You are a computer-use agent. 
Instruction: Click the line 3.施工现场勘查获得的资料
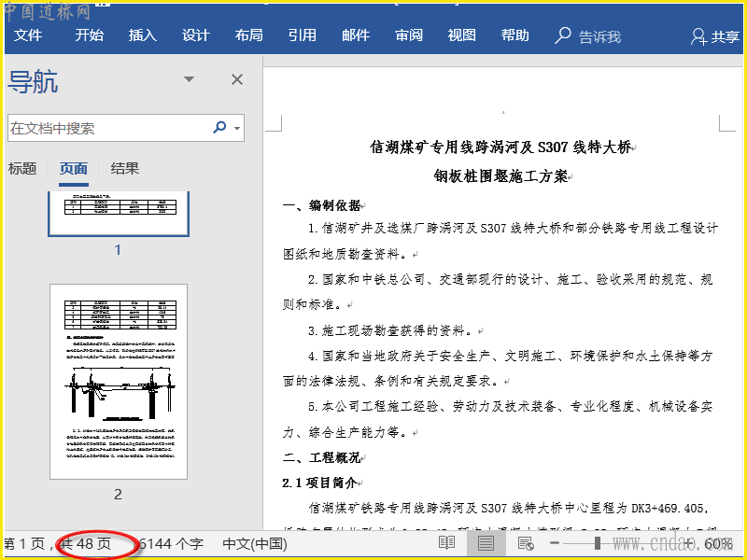[x=392, y=330]
